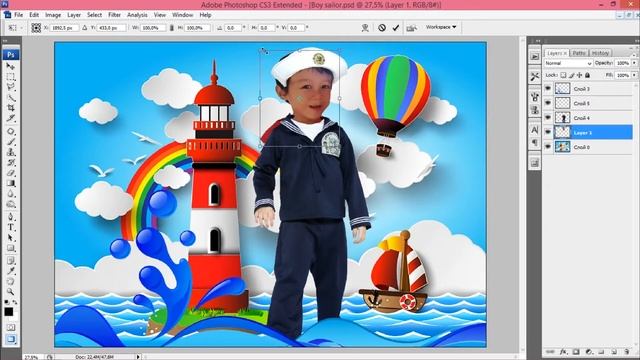This screenshot has width=640, height=360.
Task: Select the History Brush tool
Action: coord(11,162)
